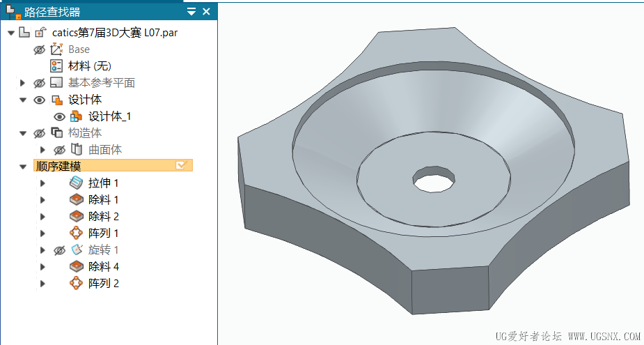The height and width of the screenshot is (345, 644).
Task: Collapse the catics第7届3D大赛 L07.par root node
Action: coord(11,33)
